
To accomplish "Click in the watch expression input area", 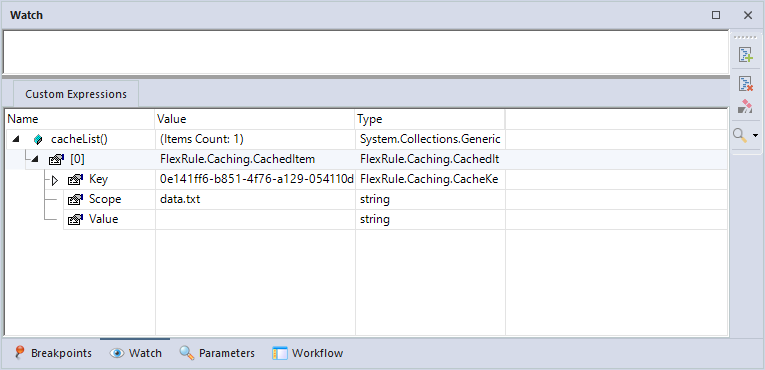I will tap(365, 52).
